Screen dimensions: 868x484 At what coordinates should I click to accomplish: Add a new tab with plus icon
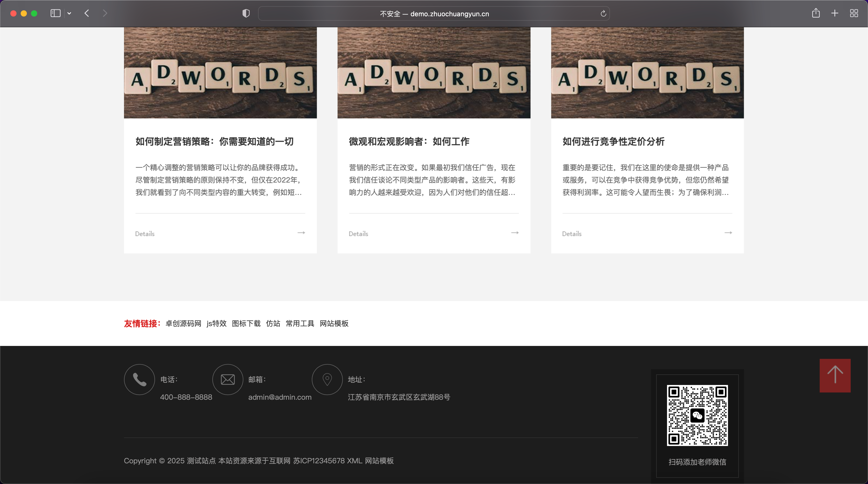coord(835,13)
